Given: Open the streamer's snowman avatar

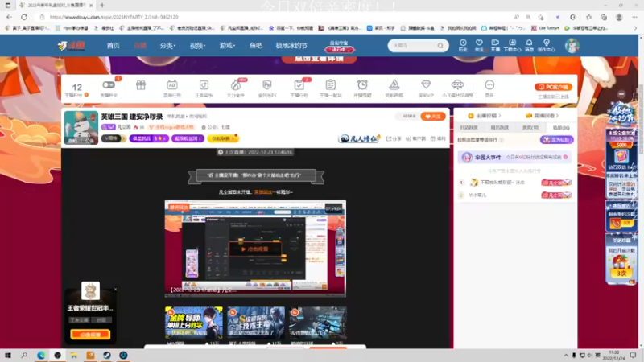Looking at the screenshot, I should tap(81, 127).
